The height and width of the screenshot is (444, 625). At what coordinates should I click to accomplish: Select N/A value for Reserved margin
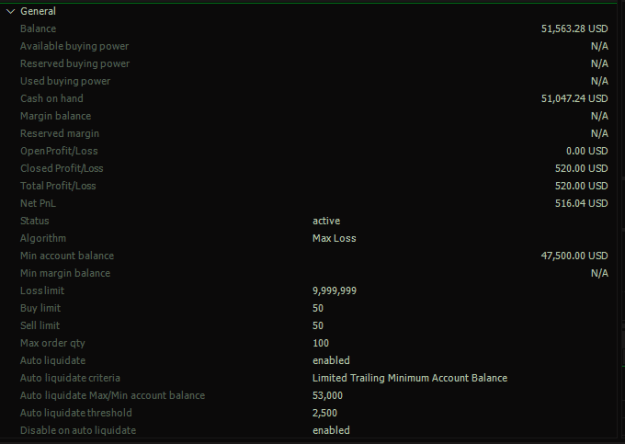tap(599, 134)
